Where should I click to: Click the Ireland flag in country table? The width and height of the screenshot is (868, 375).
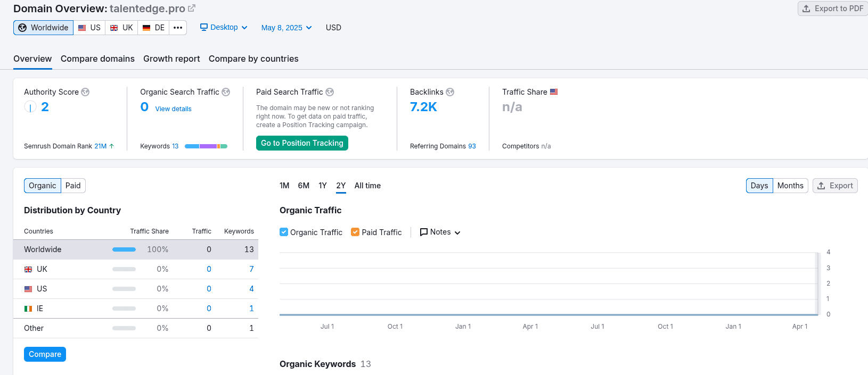[x=28, y=309]
